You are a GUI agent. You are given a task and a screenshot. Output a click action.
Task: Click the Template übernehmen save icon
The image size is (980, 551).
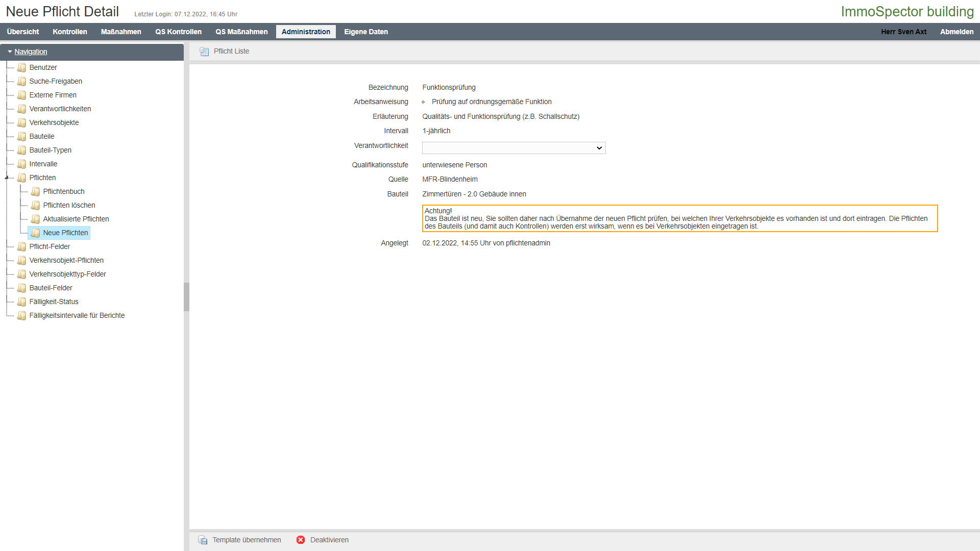click(203, 540)
